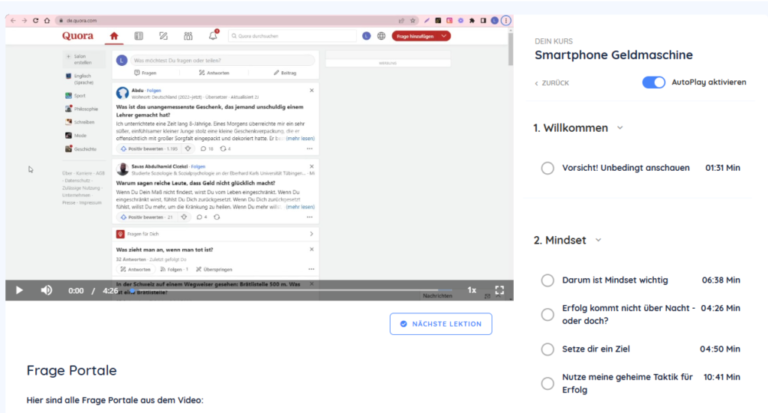Change the 1x playback speed

[472, 290]
